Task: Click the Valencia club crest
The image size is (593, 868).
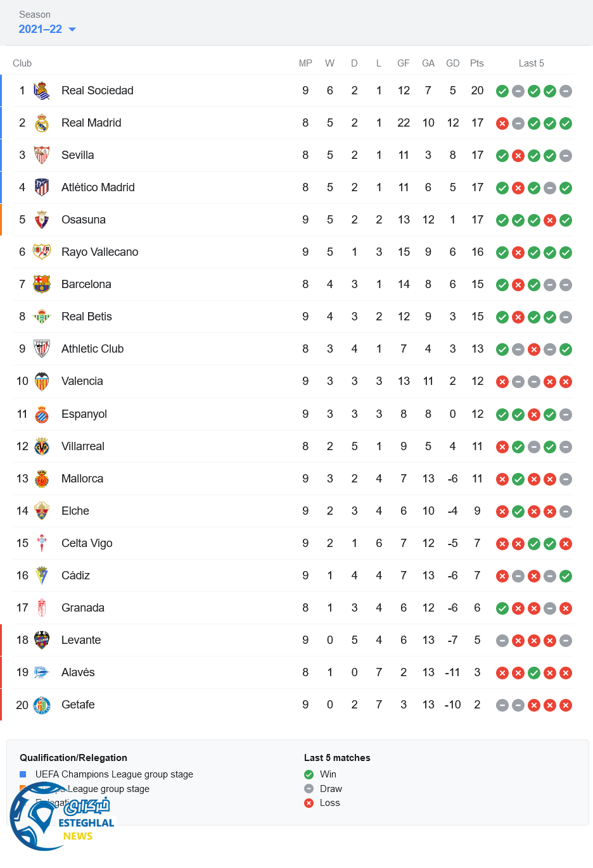Action: pyautogui.click(x=42, y=381)
